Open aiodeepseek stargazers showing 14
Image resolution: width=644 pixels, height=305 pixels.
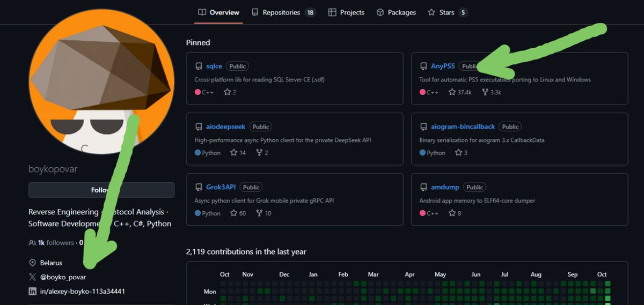(238, 153)
